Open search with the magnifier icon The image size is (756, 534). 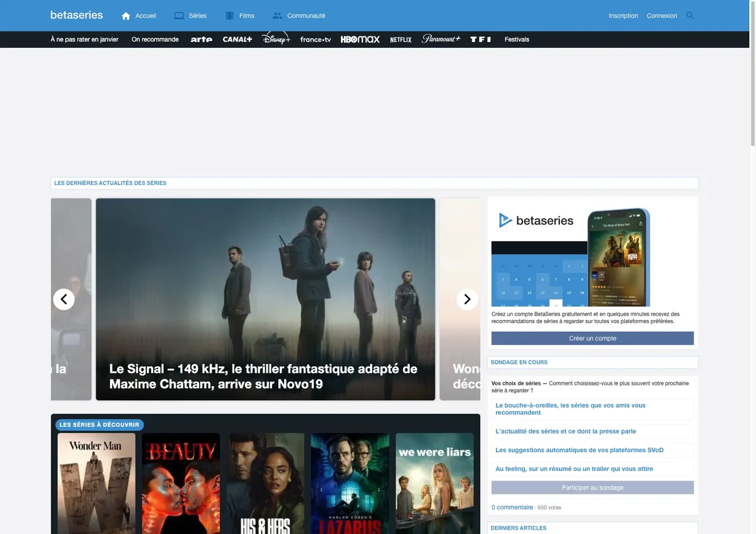[x=690, y=16]
